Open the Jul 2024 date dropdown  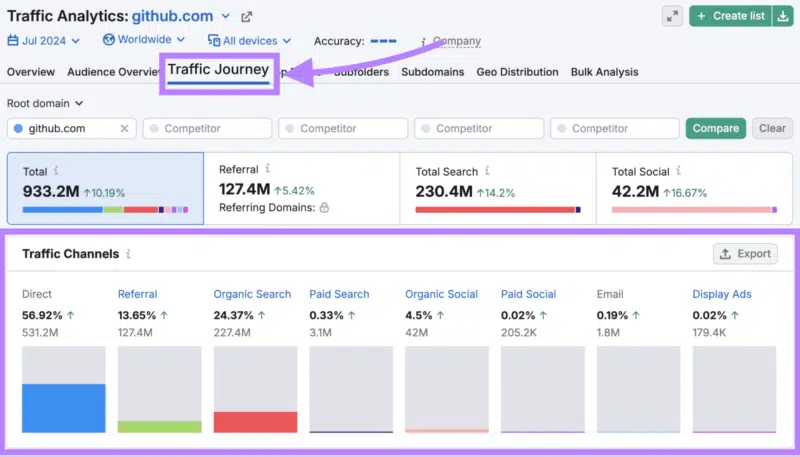43,40
